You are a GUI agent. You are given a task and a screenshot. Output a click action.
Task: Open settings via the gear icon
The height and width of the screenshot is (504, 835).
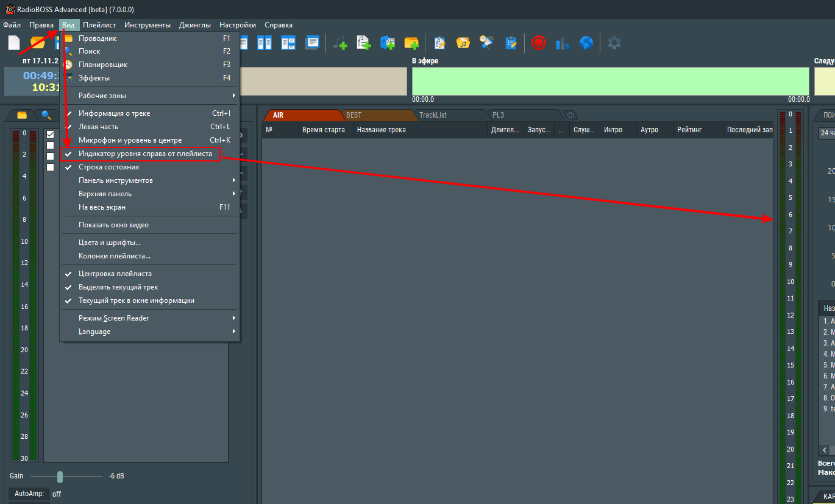click(x=614, y=43)
